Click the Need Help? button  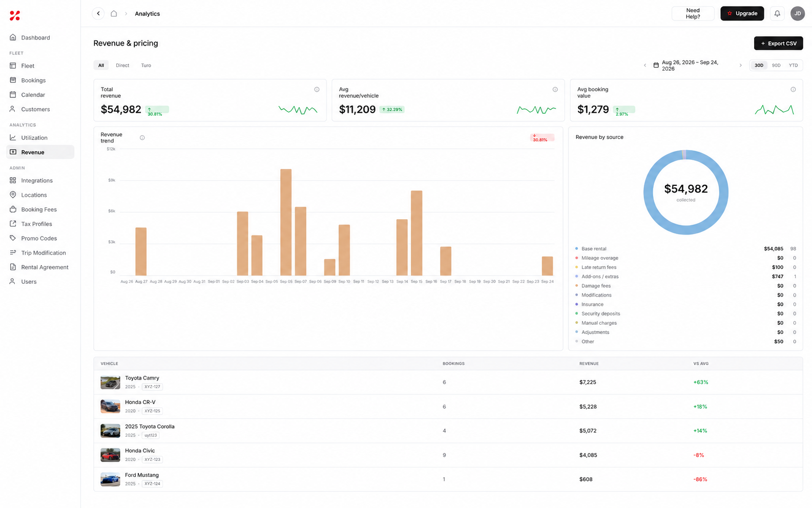tap(693, 14)
